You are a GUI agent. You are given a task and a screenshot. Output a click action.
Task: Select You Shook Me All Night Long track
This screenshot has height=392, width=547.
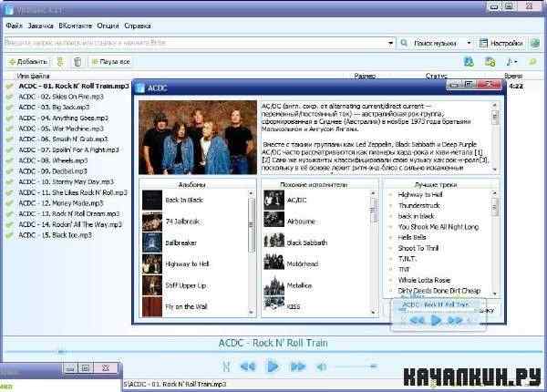coord(439,227)
